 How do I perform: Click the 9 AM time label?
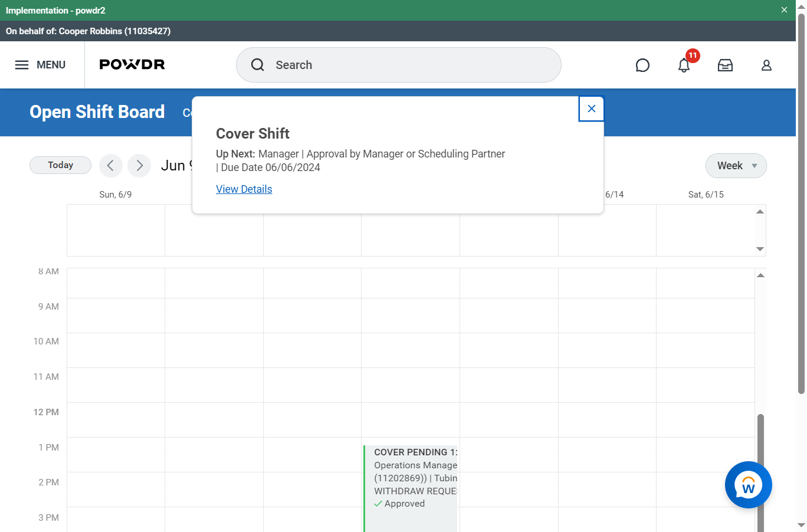point(48,307)
